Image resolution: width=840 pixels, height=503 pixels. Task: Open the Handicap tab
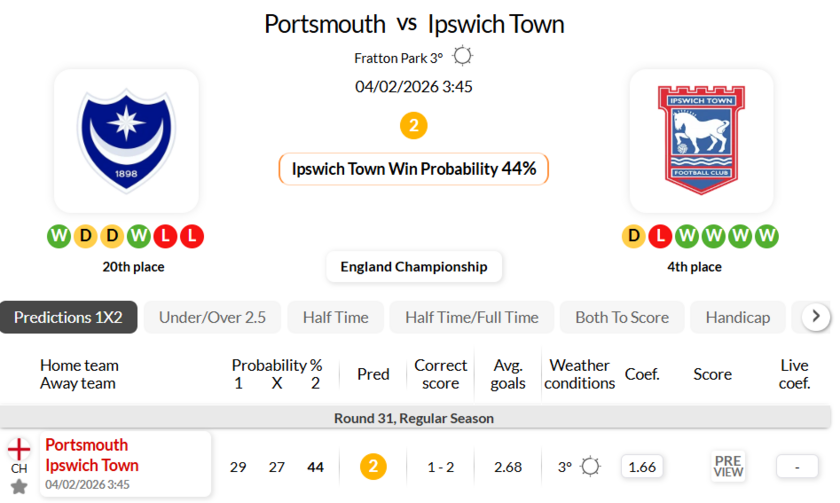coord(737,317)
